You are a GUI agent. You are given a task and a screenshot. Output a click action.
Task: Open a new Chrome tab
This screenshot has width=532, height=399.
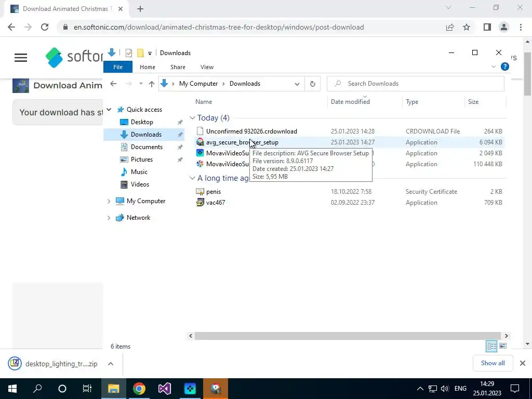click(x=140, y=9)
